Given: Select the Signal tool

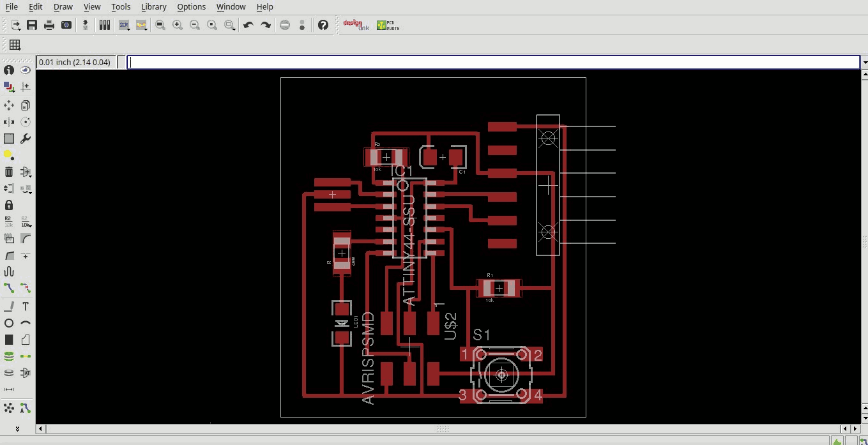Looking at the screenshot, I should [x=26, y=356].
